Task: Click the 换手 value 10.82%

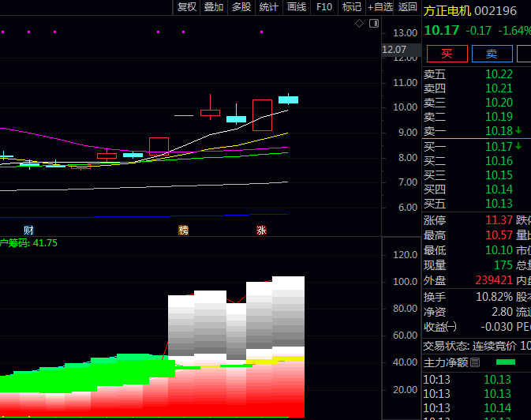Action: (495, 297)
